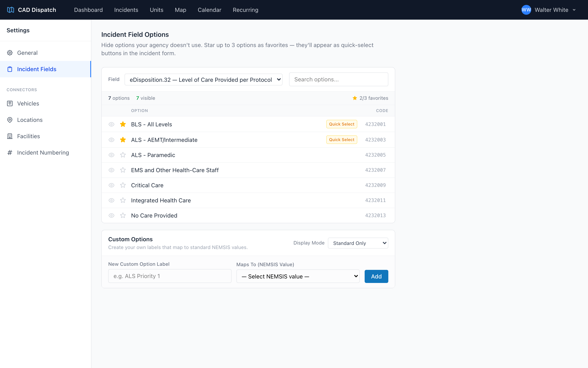Open Facilities connector settings
This screenshot has width=588, height=368.
coord(46,136)
